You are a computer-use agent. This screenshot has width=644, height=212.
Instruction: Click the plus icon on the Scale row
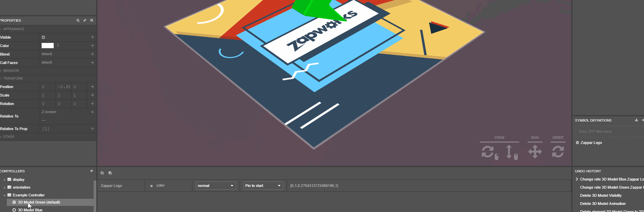[x=92, y=95]
